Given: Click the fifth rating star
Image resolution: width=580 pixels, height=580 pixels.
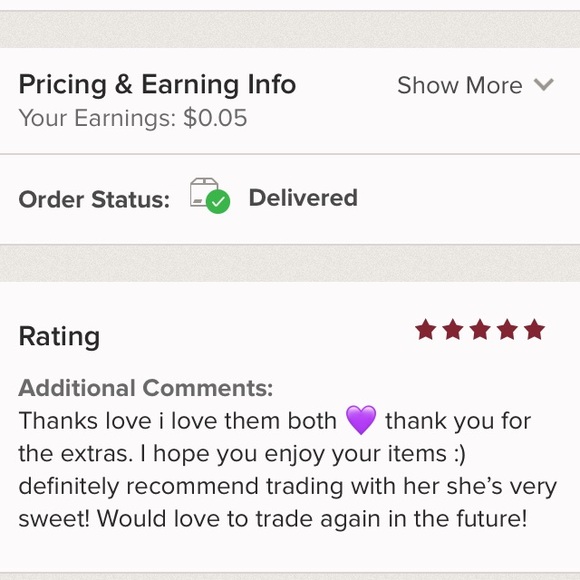Looking at the screenshot, I should [x=535, y=329].
